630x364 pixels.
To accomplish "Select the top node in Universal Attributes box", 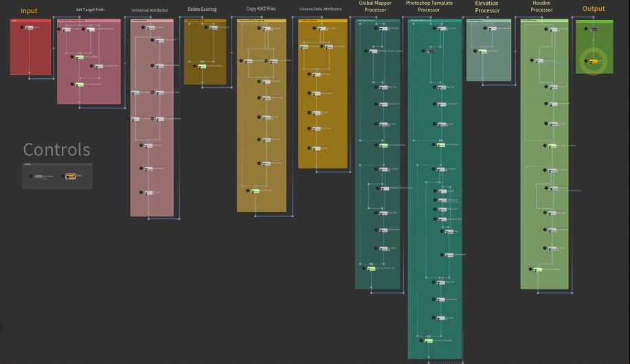I will tap(150, 27).
